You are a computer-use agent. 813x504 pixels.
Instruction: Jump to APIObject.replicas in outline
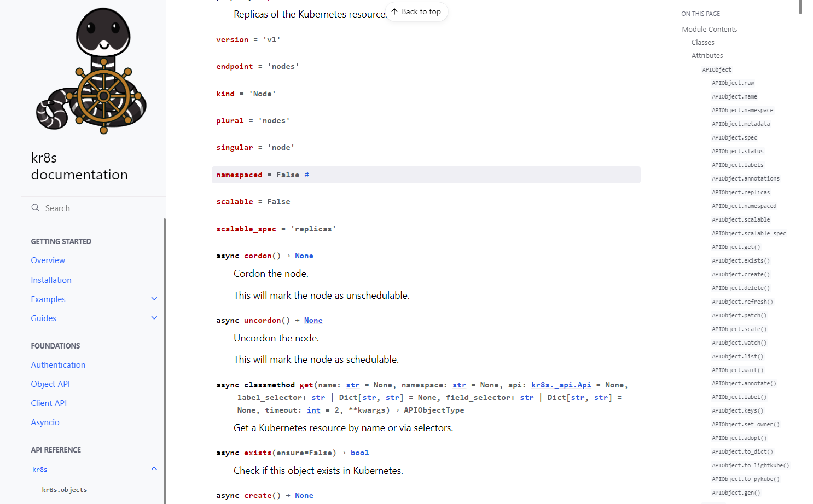[x=741, y=193]
